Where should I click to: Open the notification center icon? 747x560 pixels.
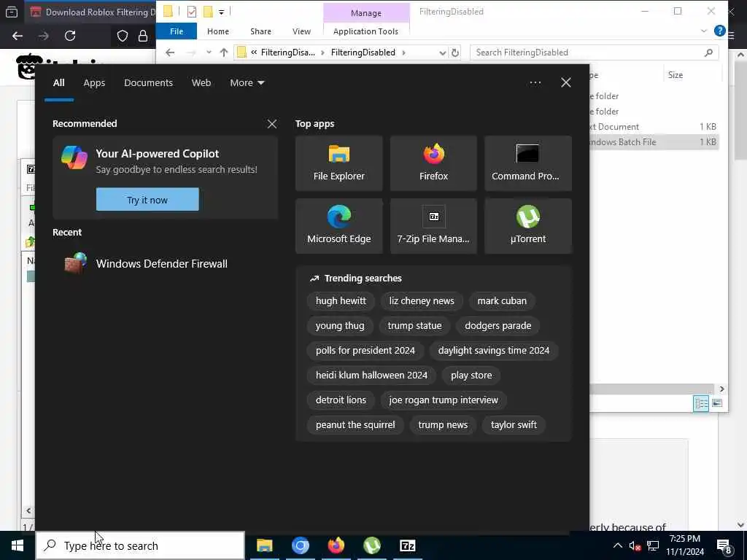click(724, 546)
